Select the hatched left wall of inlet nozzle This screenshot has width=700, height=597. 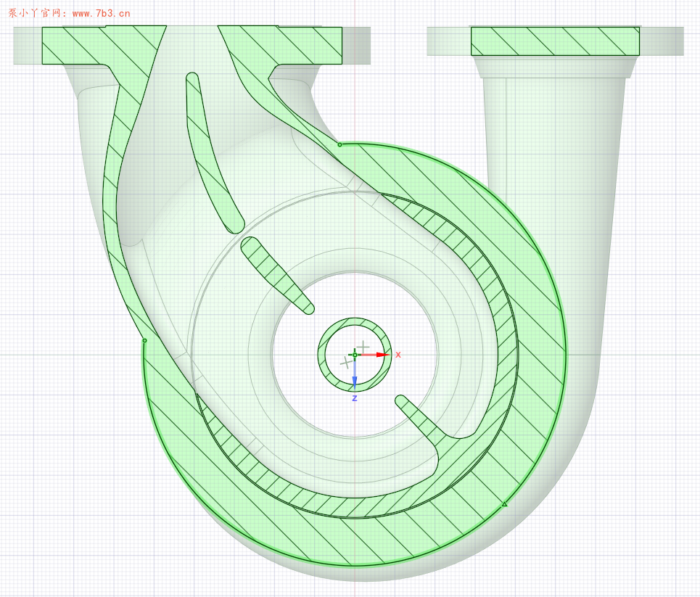coord(112,181)
